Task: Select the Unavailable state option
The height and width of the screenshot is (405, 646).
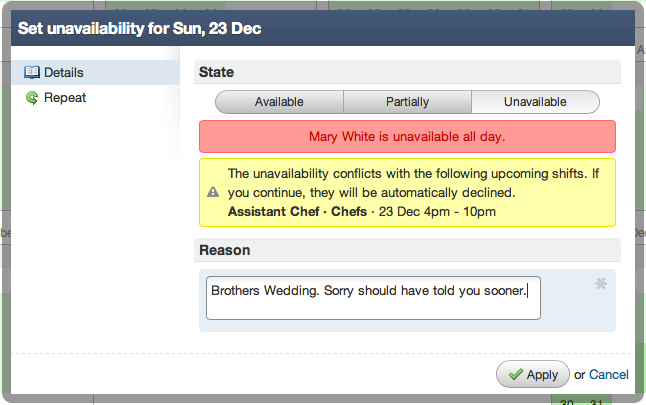Action: point(535,102)
